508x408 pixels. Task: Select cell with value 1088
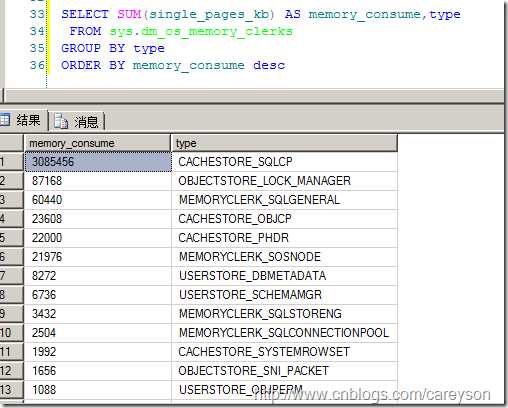coord(98,390)
